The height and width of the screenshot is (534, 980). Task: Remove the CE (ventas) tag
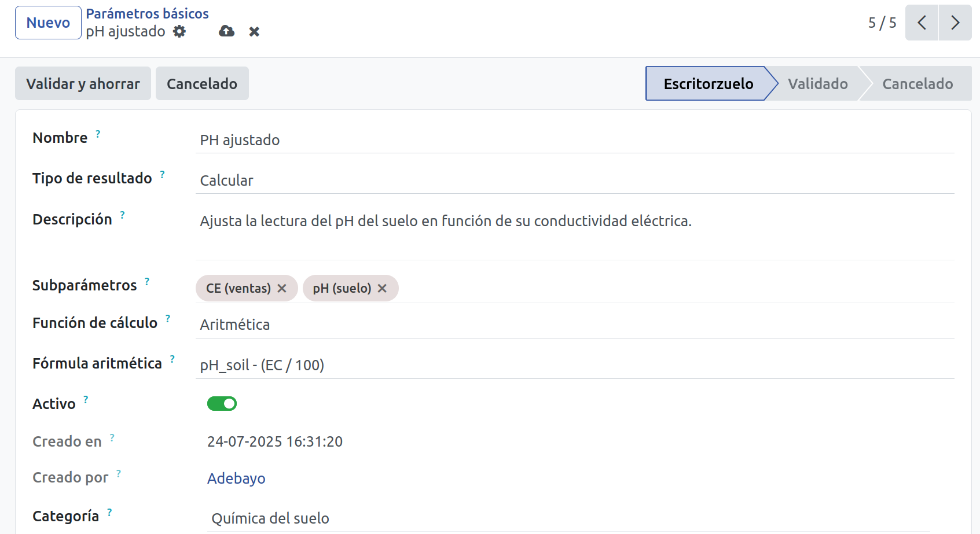point(282,288)
